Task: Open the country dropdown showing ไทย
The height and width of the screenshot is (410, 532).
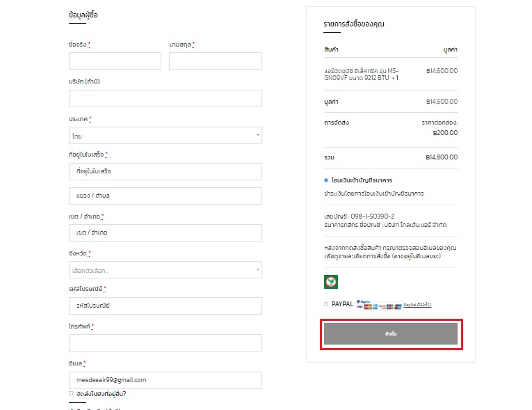Action: coord(166,136)
